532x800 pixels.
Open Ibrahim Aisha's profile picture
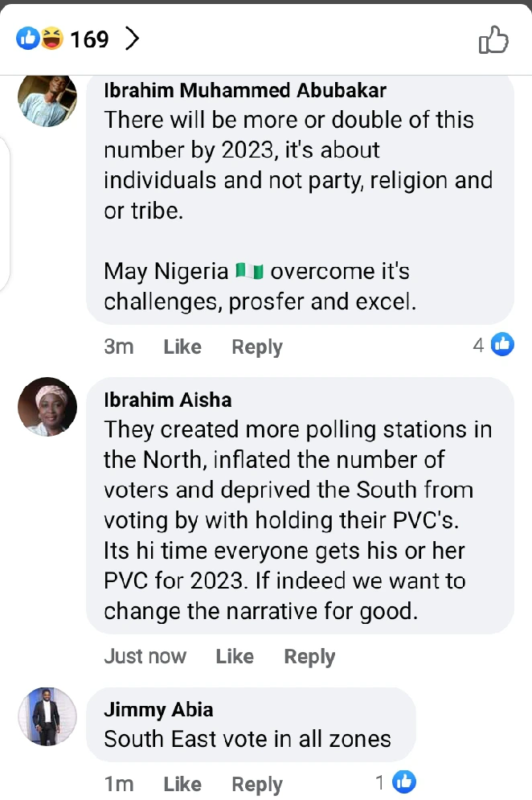pyautogui.click(x=47, y=406)
